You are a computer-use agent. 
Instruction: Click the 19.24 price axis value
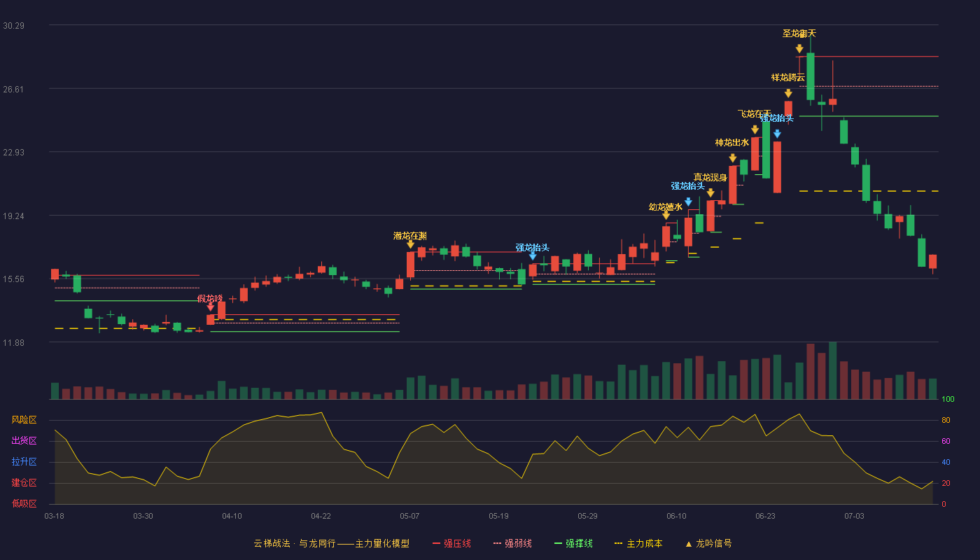pyautogui.click(x=13, y=216)
